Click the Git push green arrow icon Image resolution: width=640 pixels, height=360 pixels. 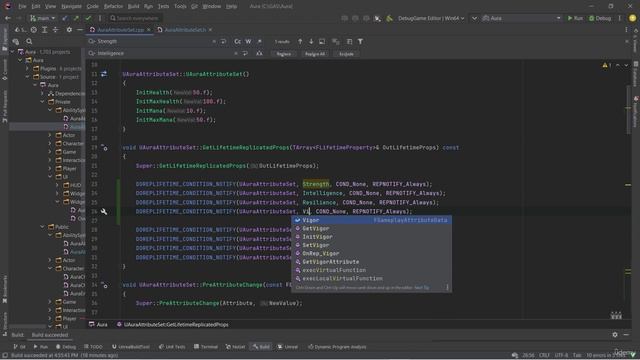76,18
